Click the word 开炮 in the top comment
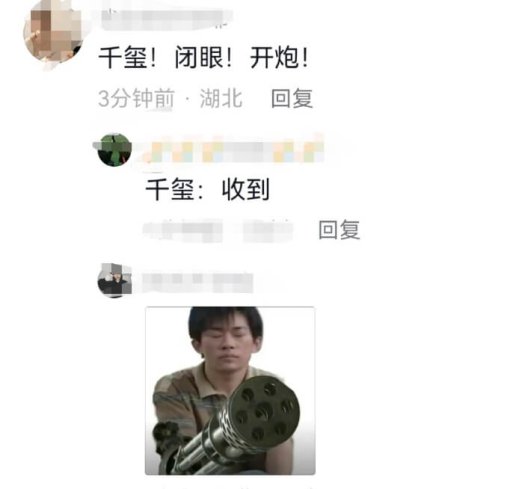This screenshot has height=489, width=516. [x=274, y=58]
